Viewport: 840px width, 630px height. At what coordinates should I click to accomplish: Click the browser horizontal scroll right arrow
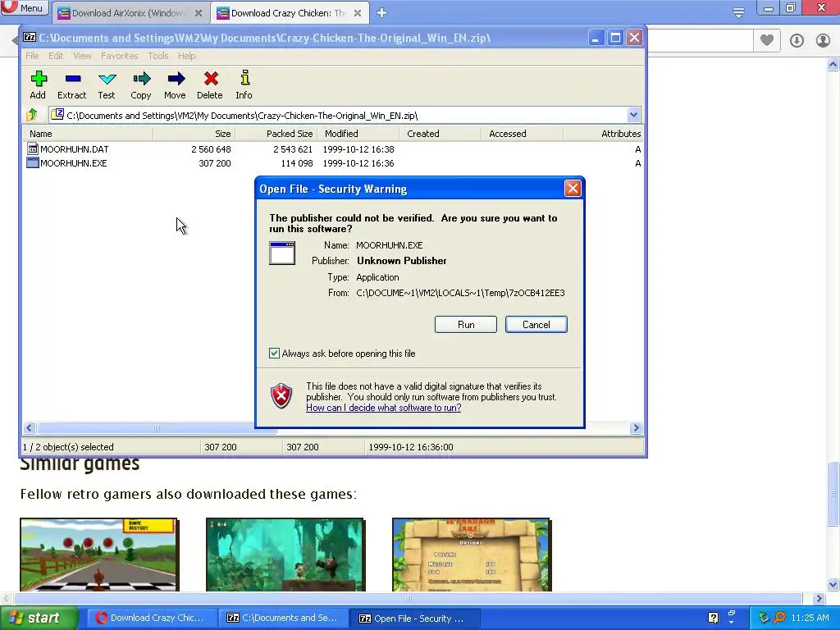pyautogui.click(x=819, y=598)
